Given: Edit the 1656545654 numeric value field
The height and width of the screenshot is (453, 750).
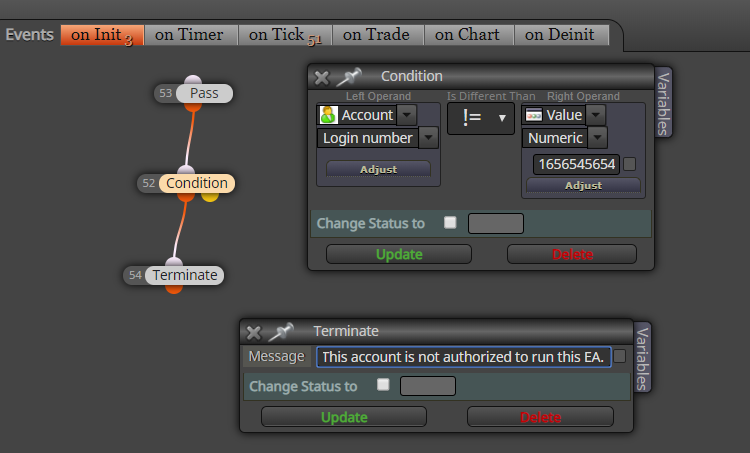Looking at the screenshot, I should [576, 164].
